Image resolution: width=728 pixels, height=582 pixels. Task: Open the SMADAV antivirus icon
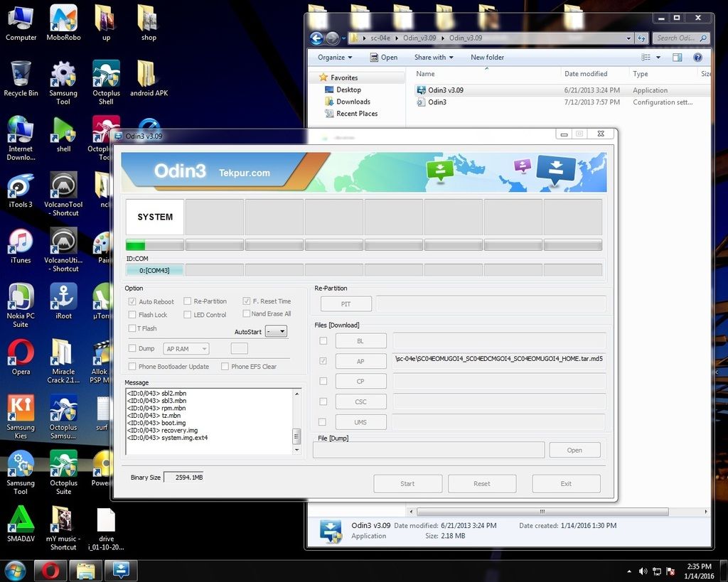(x=21, y=519)
